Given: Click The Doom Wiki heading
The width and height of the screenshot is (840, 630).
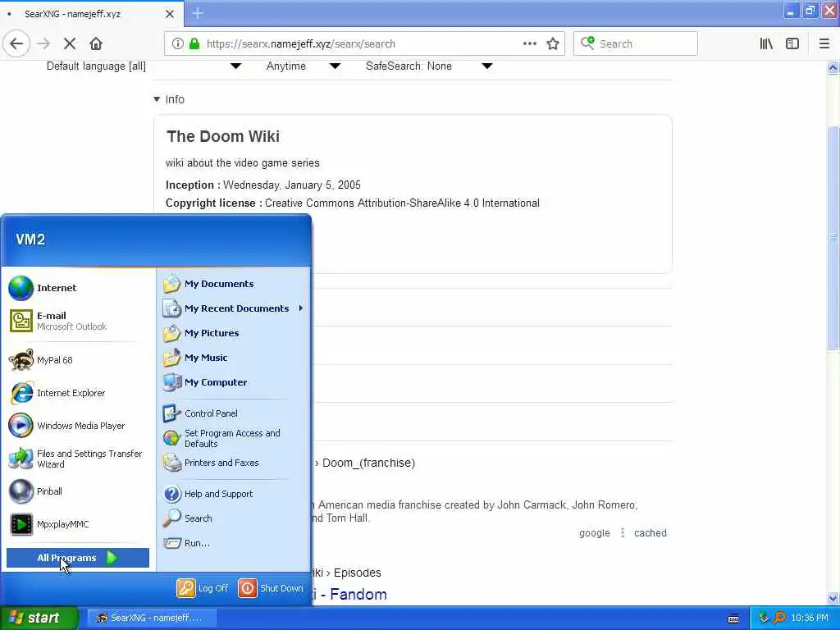Looking at the screenshot, I should [x=223, y=136].
